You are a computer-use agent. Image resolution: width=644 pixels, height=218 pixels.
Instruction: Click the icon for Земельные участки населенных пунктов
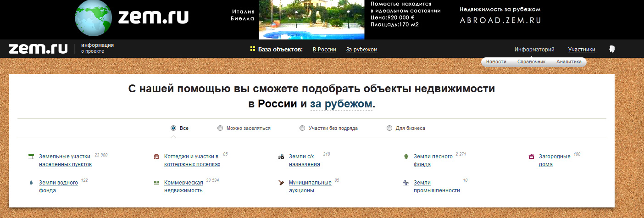point(31,157)
